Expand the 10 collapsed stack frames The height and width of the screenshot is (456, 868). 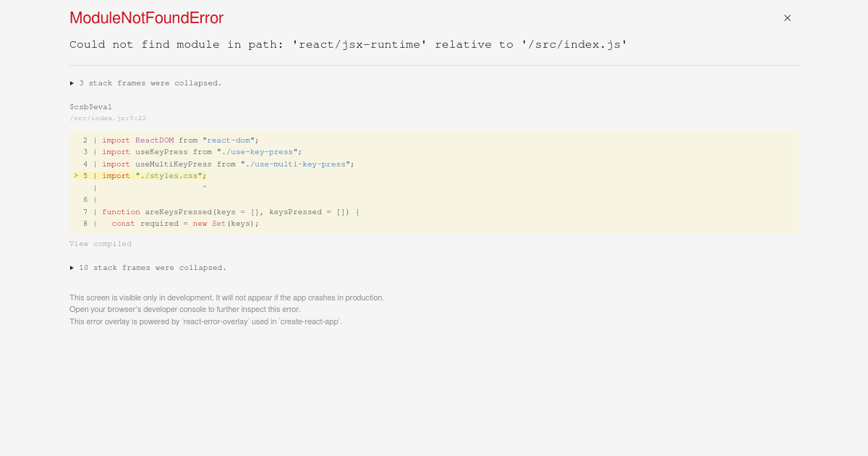(x=148, y=267)
